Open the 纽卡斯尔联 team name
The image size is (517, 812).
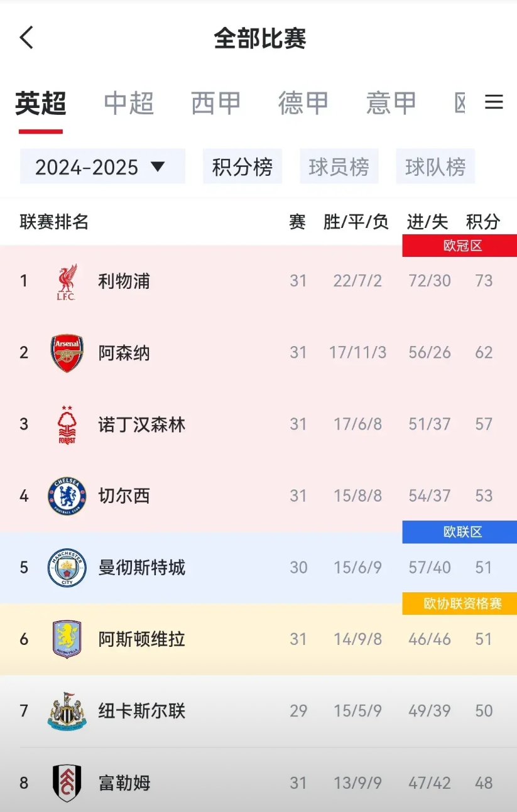click(x=142, y=711)
